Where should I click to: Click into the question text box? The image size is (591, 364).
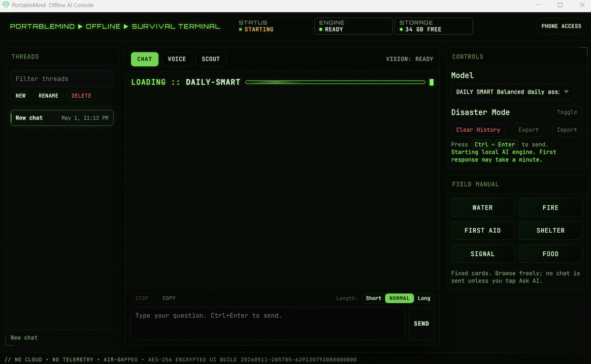[x=267, y=324]
